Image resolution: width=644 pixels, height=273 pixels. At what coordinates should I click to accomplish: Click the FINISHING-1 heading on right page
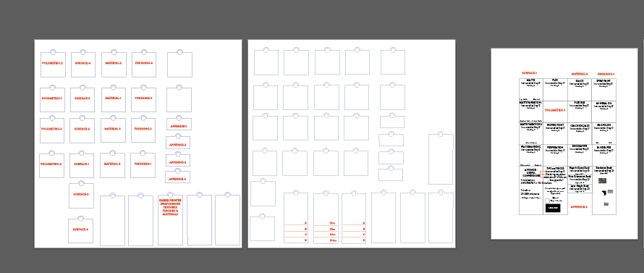point(606,75)
